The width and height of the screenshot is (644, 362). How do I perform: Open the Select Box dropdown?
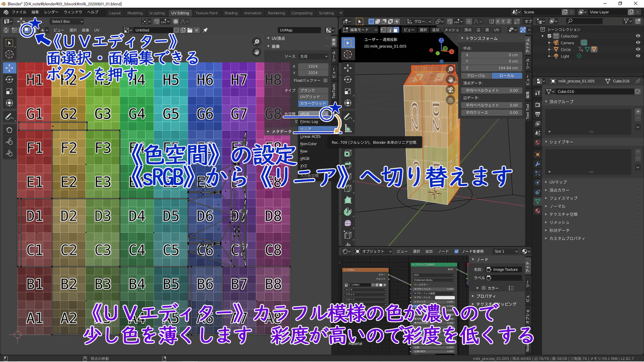click(67, 21)
